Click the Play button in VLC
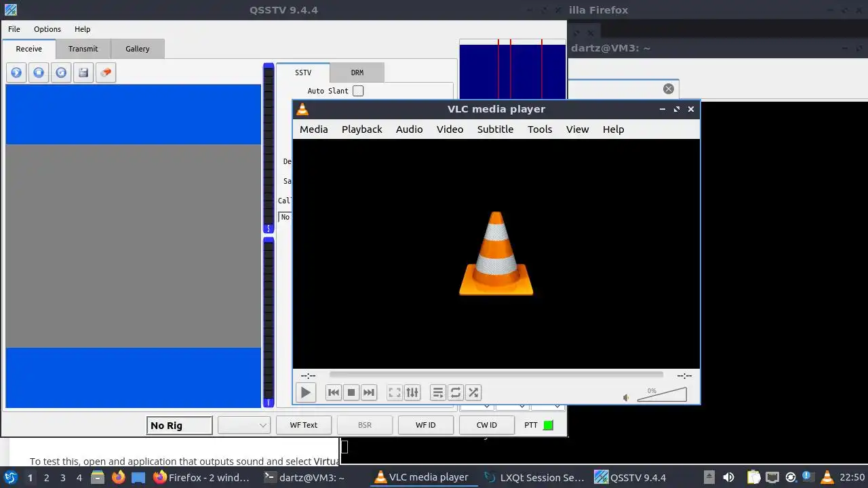 point(306,392)
